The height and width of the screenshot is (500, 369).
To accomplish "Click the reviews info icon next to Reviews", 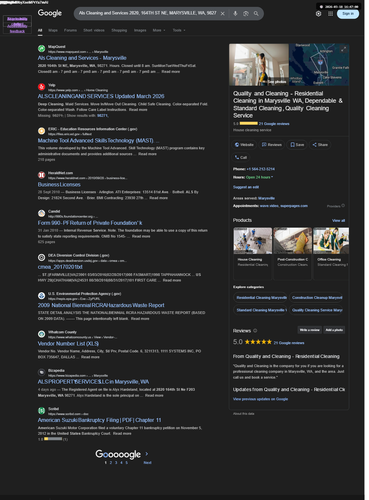I will coord(255,331).
